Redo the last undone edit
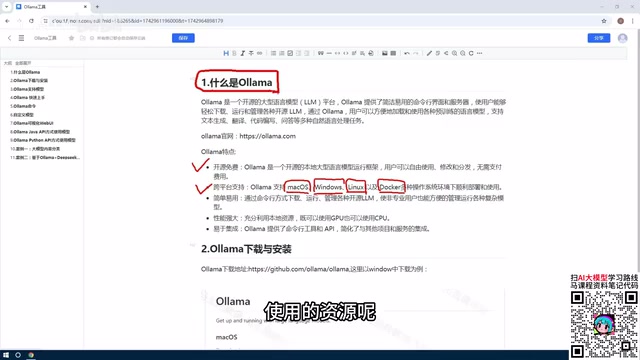This screenshot has width=640, height=360. point(416,53)
